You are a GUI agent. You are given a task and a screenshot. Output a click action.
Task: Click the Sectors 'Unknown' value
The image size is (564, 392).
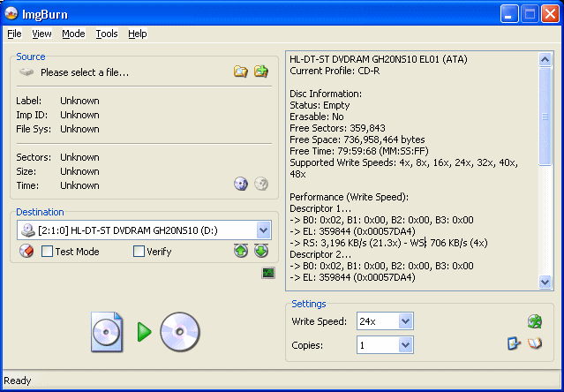click(x=79, y=157)
